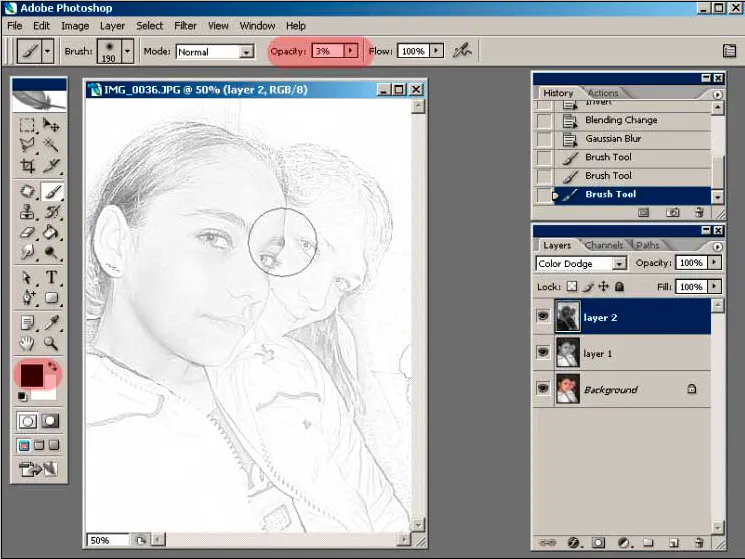The height and width of the screenshot is (559, 745).
Task: Toggle lock transparent pixels
Action: point(572,286)
